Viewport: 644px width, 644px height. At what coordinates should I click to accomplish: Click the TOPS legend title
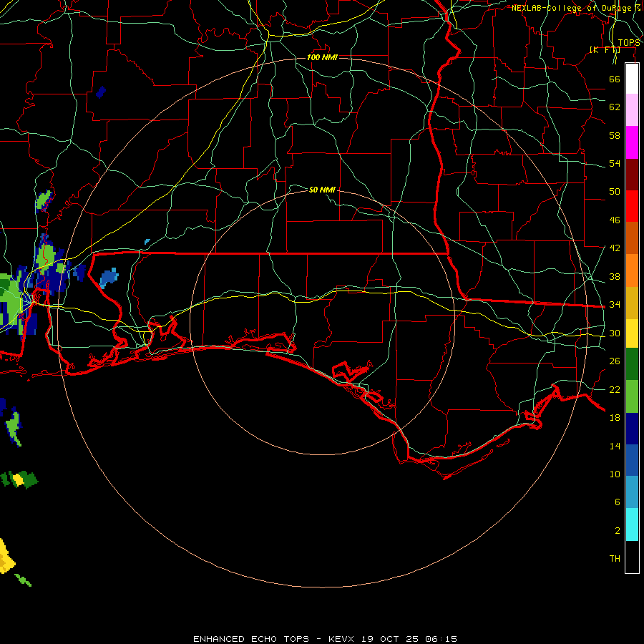click(x=629, y=43)
